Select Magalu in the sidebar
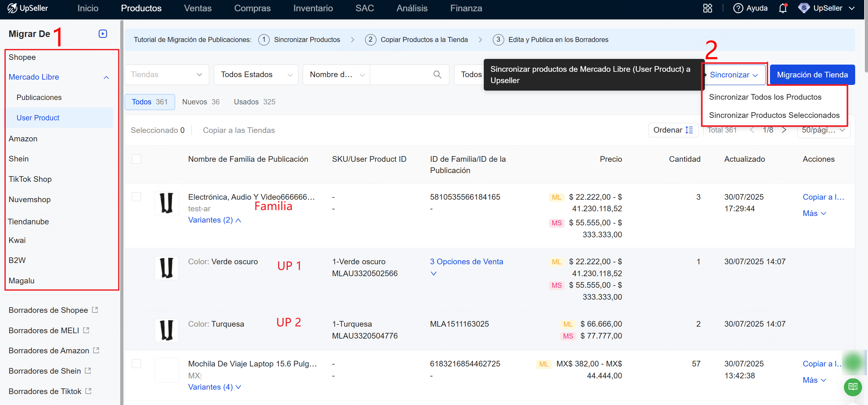Viewport: 868px width, 405px height. tap(22, 281)
